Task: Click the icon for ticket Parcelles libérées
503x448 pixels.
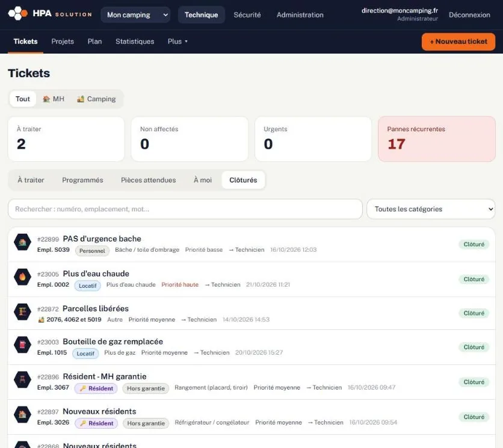Action: 22,311
